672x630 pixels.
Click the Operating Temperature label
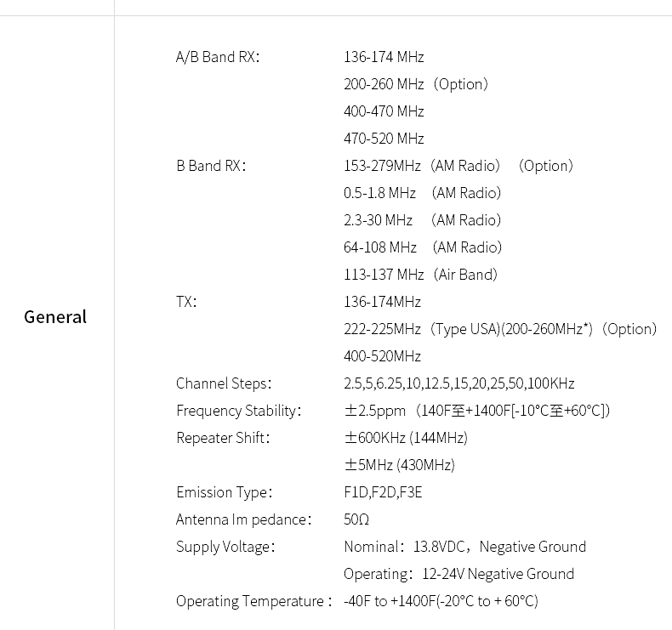click(x=253, y=601)
